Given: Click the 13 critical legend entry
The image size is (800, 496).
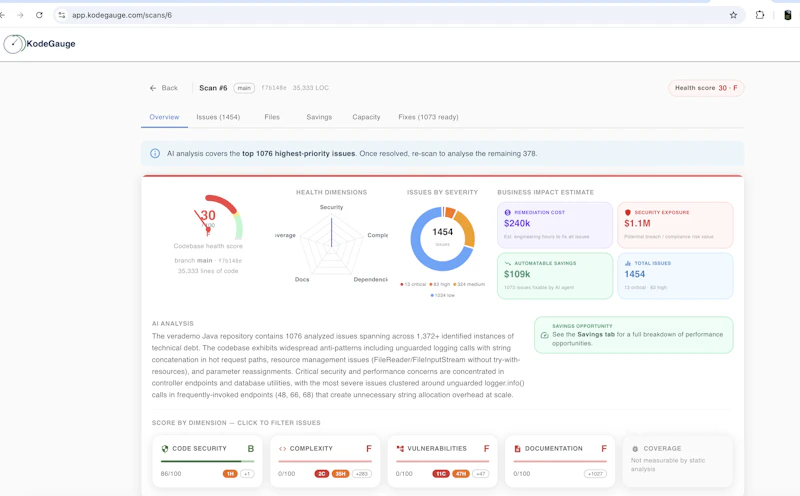Looking at the screenshot, I should coord(413,284).
